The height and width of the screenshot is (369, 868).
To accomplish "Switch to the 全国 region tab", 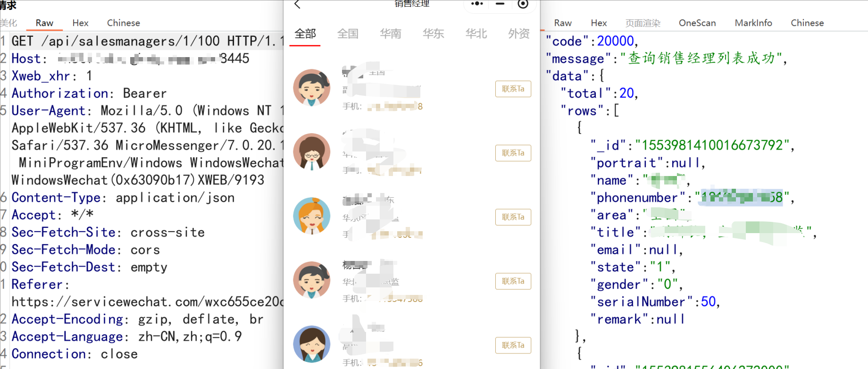I will 348,34.
